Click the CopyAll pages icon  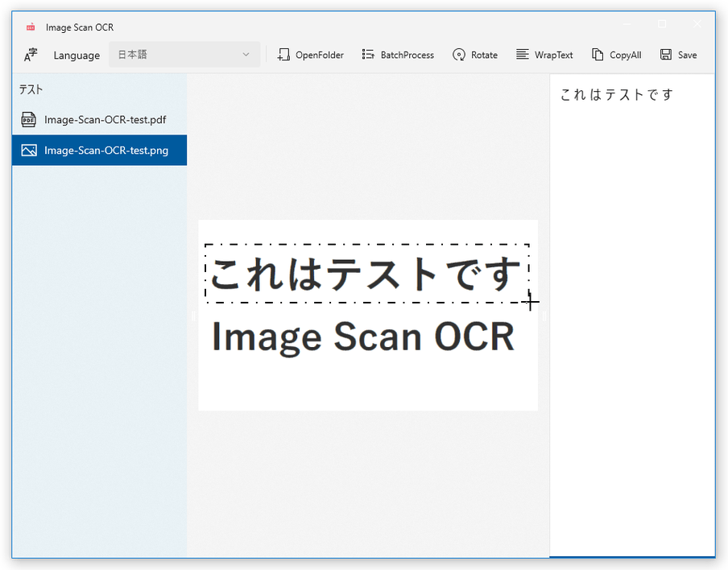[598, 55]
